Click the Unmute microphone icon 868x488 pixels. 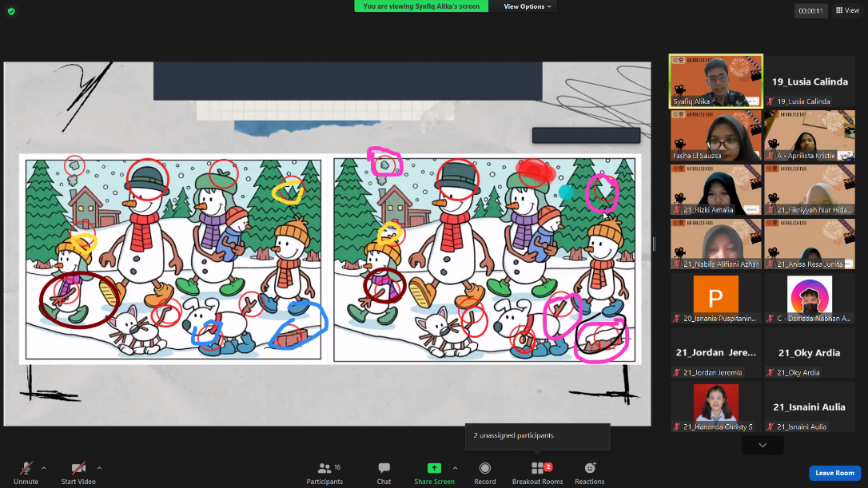tap(26, 468)
